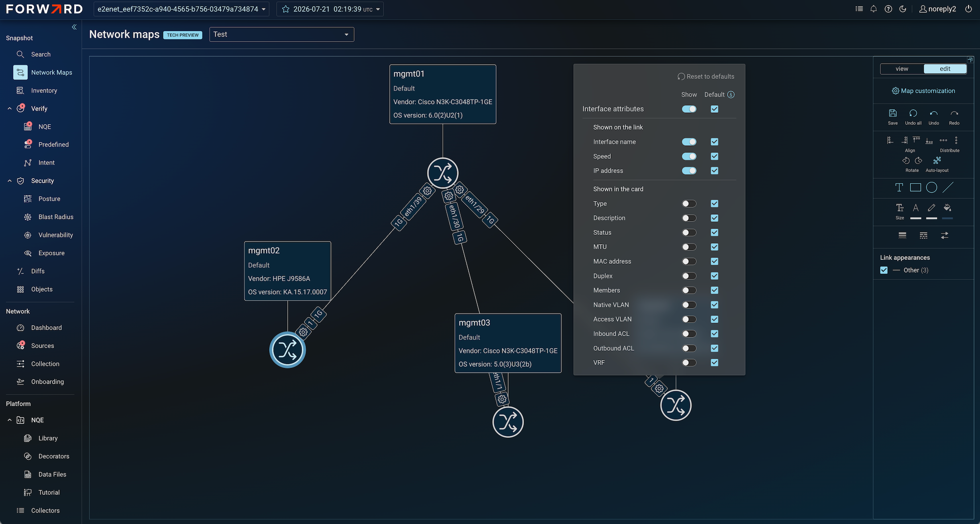Run the Auto-layout tool
Viewport: 980px width, 524px height.
click(937, 160)
